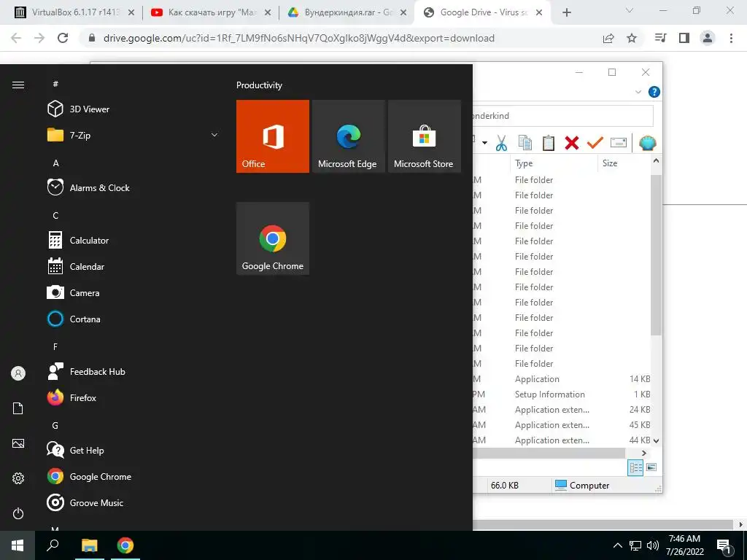Open the Chrome tab search chevron

(x=630, y=10)
